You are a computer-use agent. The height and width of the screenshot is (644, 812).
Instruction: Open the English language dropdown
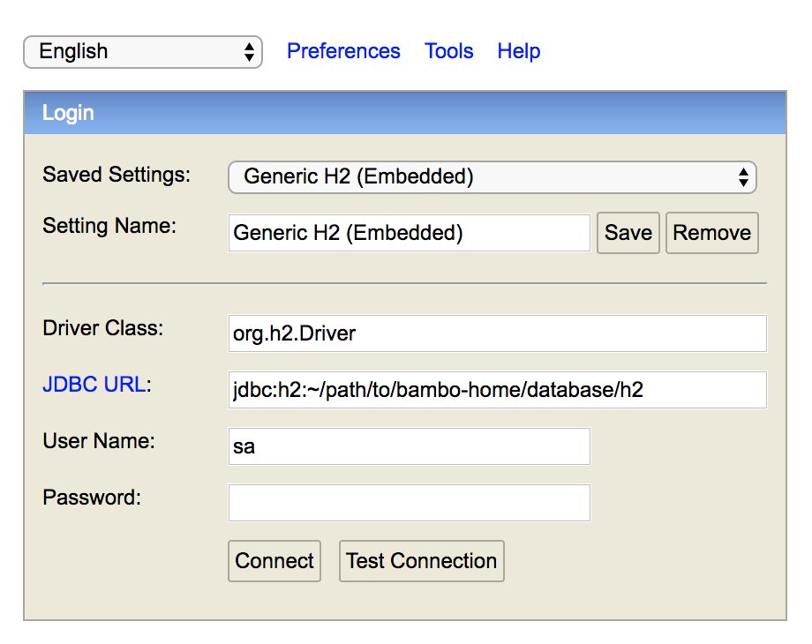point(143,52)
